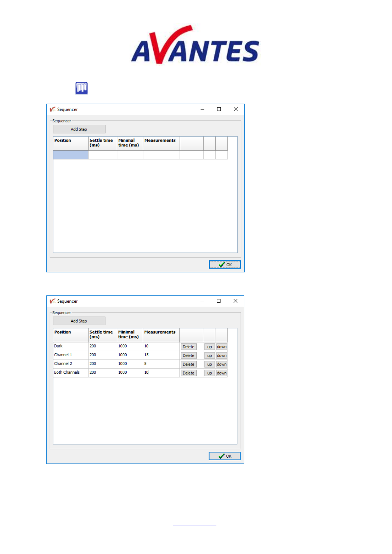Move Channel 1 step down

tap(221, 356)
